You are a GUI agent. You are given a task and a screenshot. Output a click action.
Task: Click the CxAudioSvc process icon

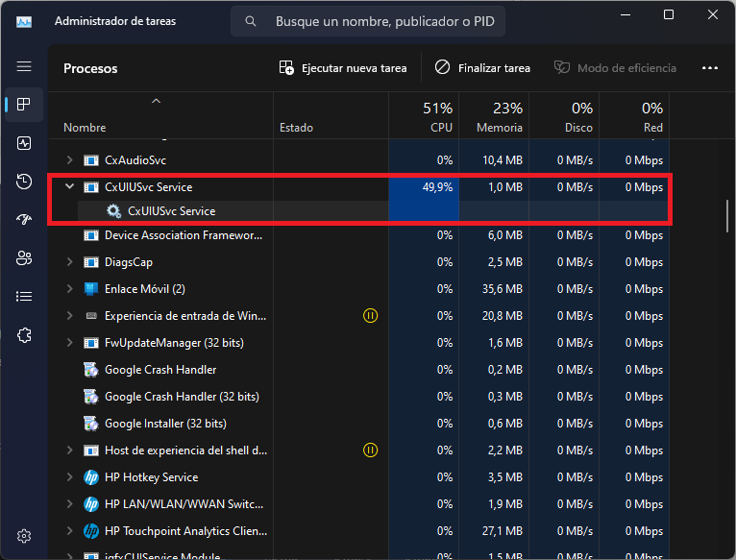click(91, 160)
